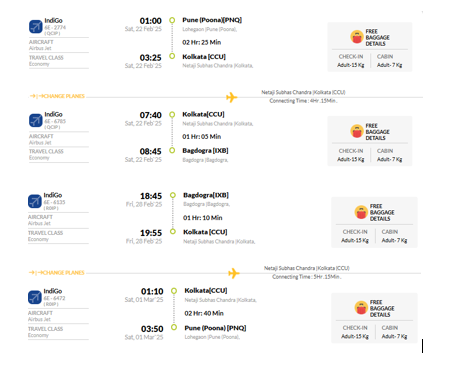Click second Change Planes label
The height and width of the screenshot is (380, 465).
57,273
